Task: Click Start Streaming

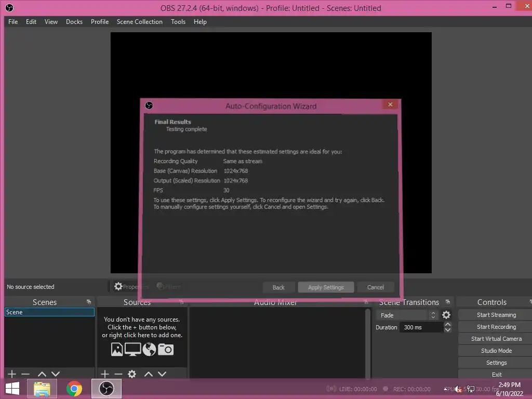Action: click(496, 315)
